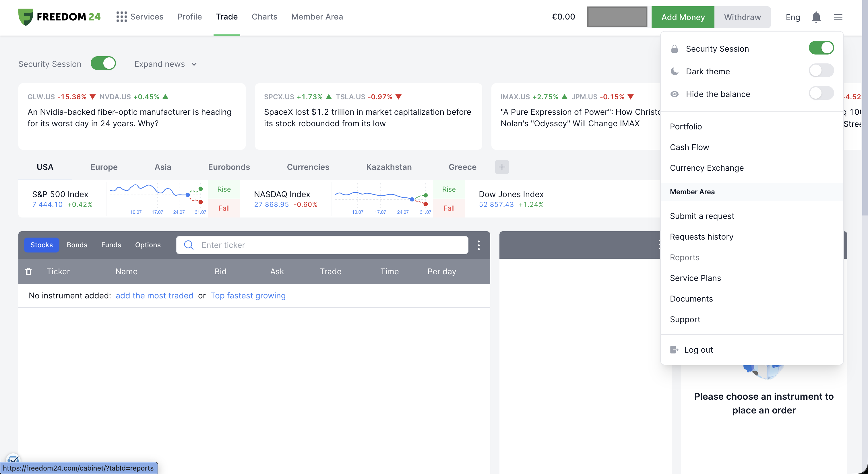
Task: Open the Services grid icon
Action: coord(121,17)
